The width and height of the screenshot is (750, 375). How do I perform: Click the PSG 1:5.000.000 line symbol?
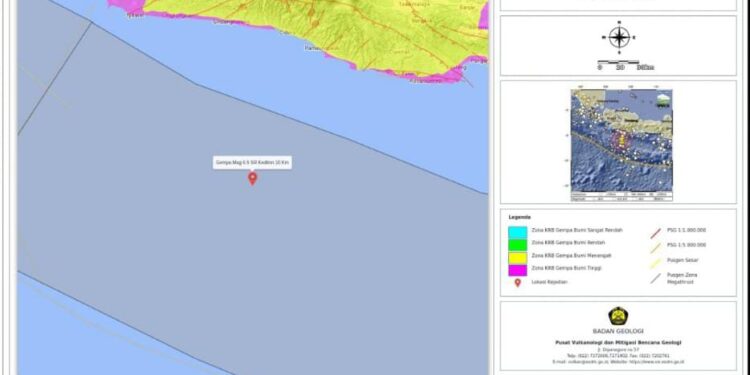(x=655, y=248)
